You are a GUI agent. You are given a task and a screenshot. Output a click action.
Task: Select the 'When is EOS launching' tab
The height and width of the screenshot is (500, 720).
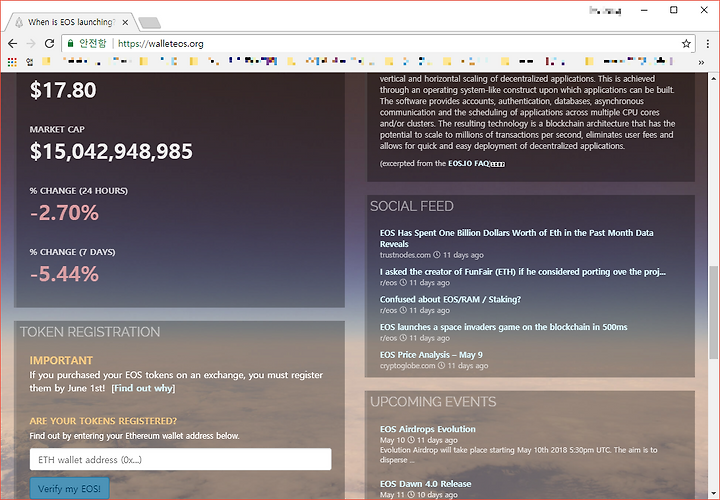point(71,22)
